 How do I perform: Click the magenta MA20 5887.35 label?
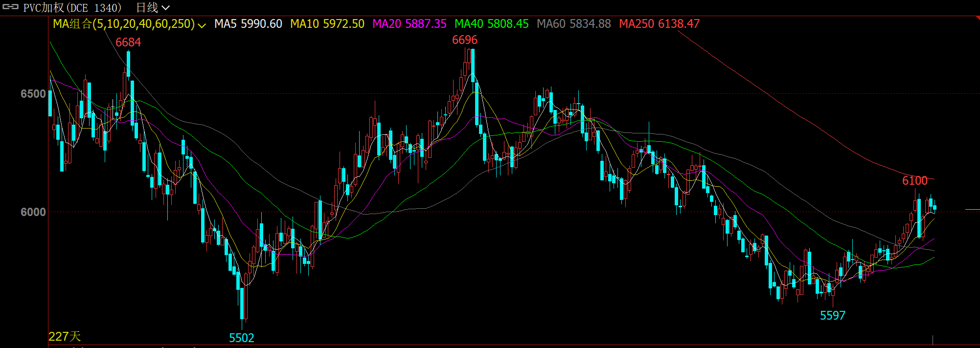pos(409,24)
